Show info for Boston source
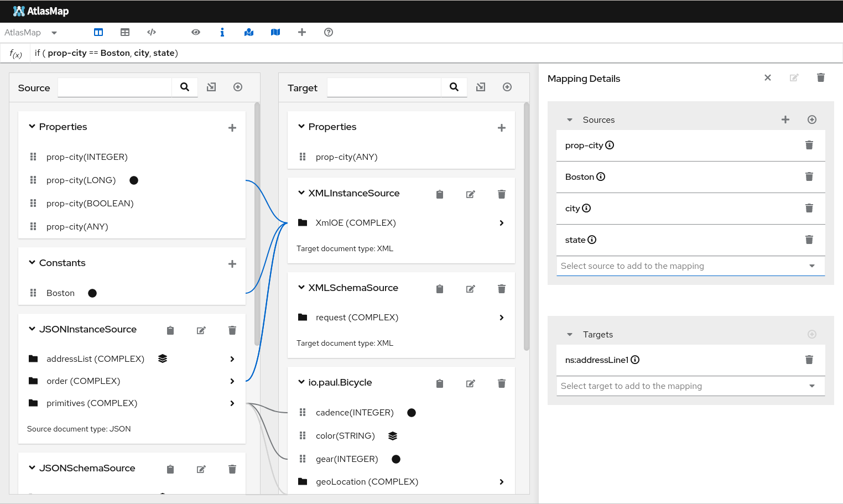Viewport: 843px width, 504px height. (601, 177)
